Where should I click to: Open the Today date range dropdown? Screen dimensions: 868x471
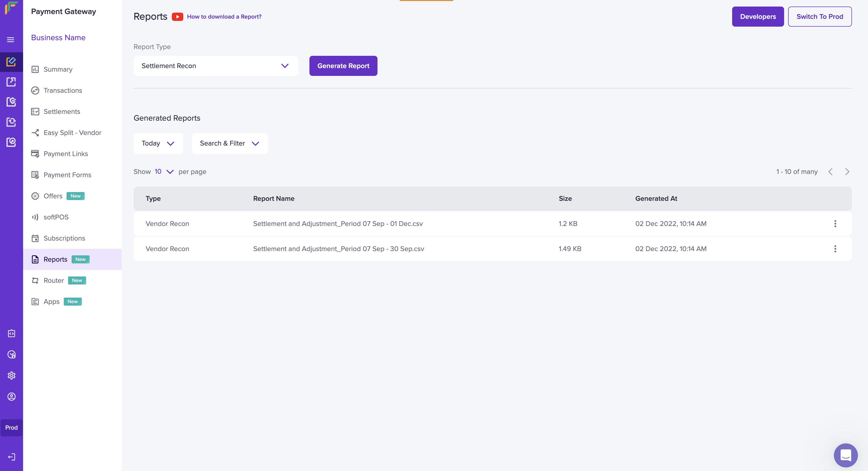[x=158, y=143]
